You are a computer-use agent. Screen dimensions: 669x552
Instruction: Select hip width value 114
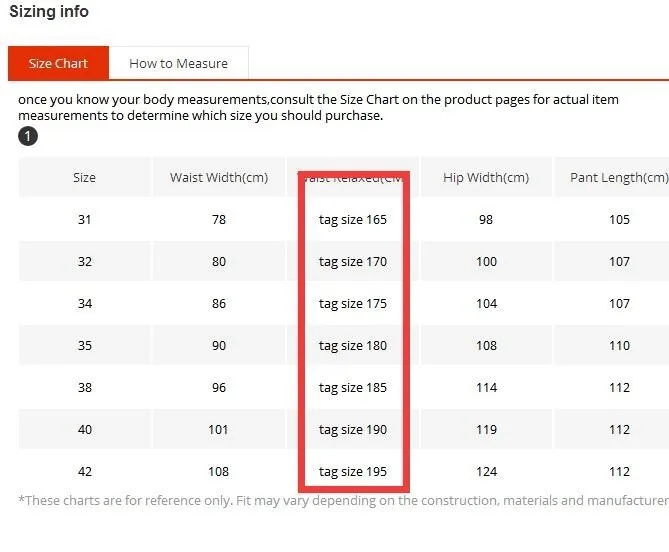[486, 388]
